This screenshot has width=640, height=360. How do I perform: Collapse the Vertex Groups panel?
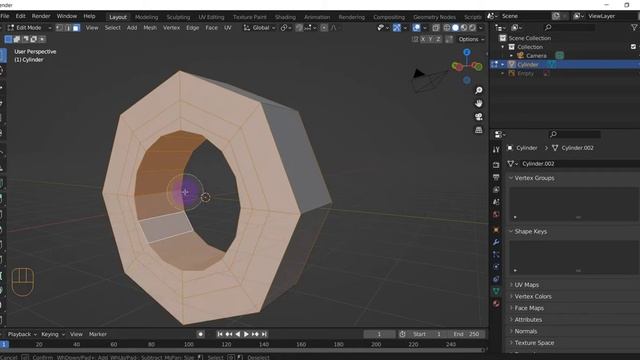(534, 178)
